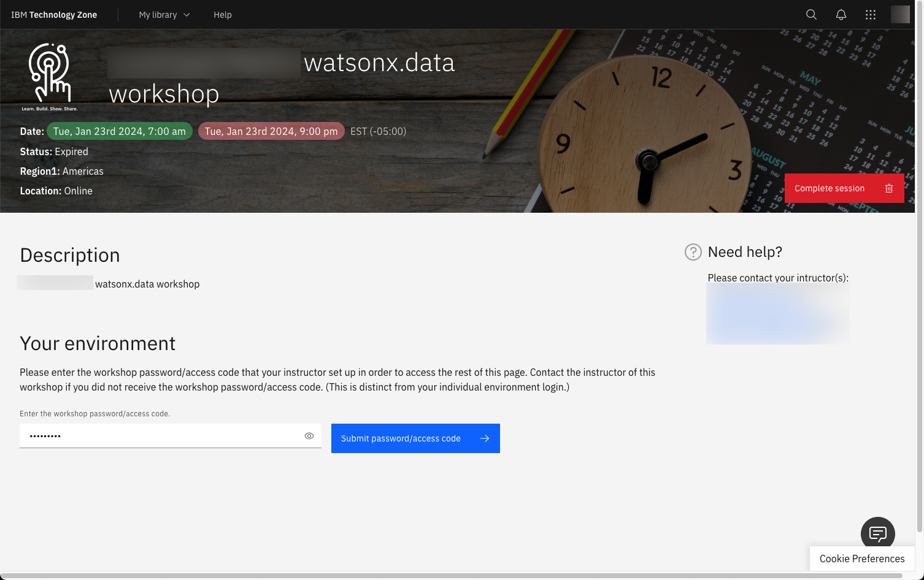Open the notifications bell
The height and width of the screenshot is (580, 924).
click(841, 15)
